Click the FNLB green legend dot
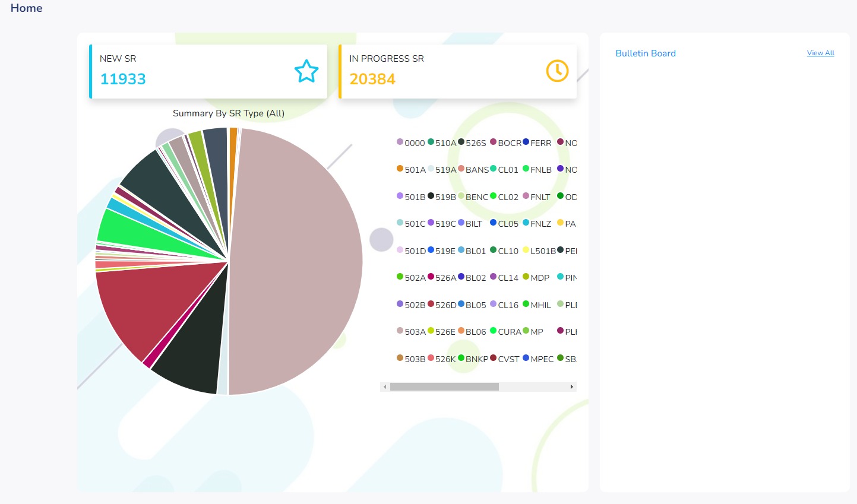 tap(526, 169)
